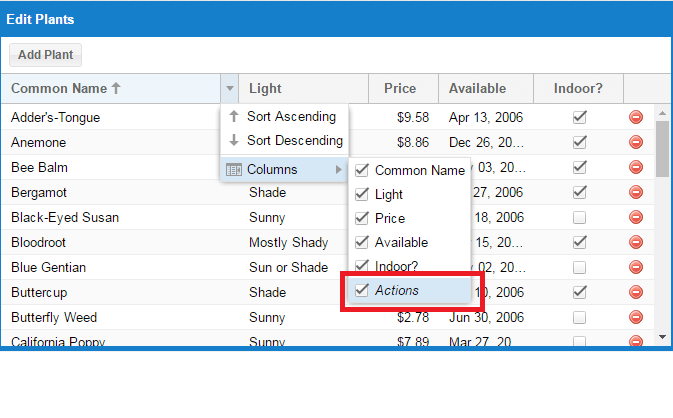The height and width of the screenshot is (418, 673).
Task: Select the Anemone name cell
Action: click(x=111, y=142)
